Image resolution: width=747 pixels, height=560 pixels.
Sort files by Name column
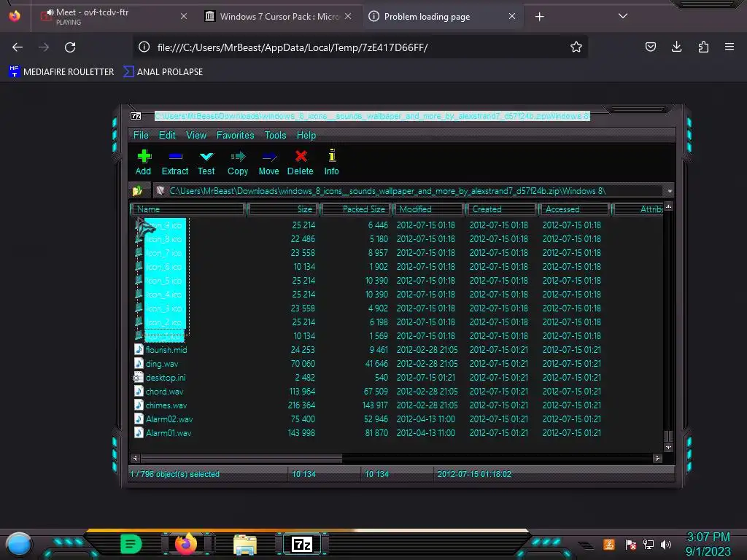[187, 209]
